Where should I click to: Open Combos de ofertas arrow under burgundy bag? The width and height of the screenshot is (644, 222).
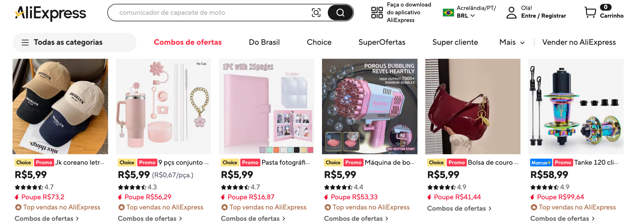490,208
